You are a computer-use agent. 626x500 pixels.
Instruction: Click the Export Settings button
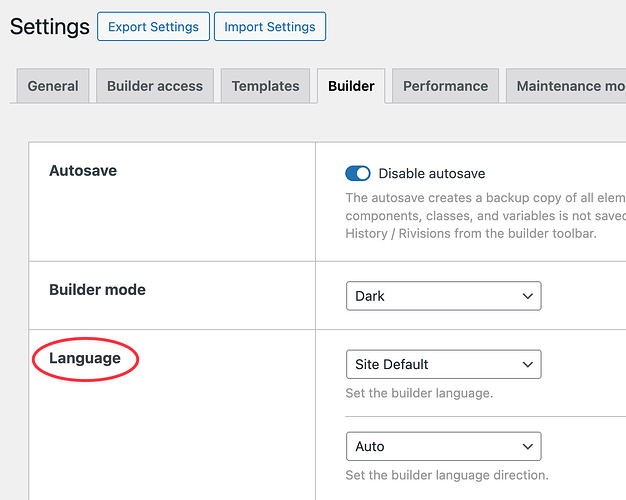click(x=153, y=27)
